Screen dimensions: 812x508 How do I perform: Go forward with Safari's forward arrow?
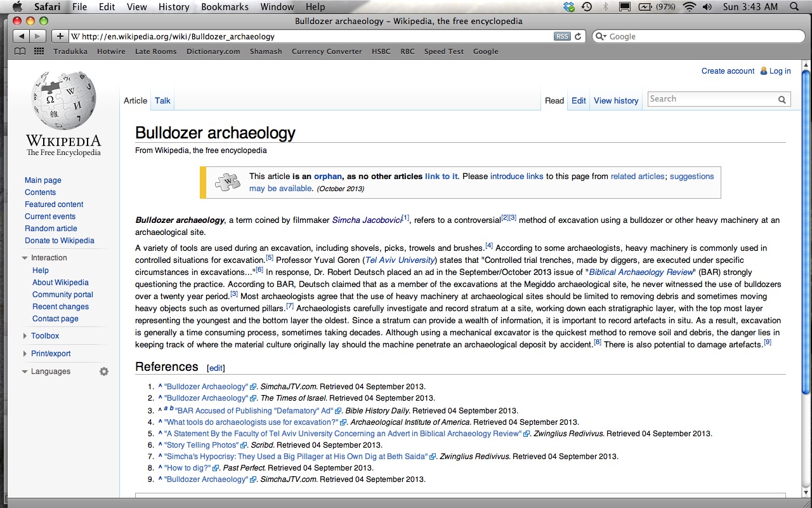(38, 37)
